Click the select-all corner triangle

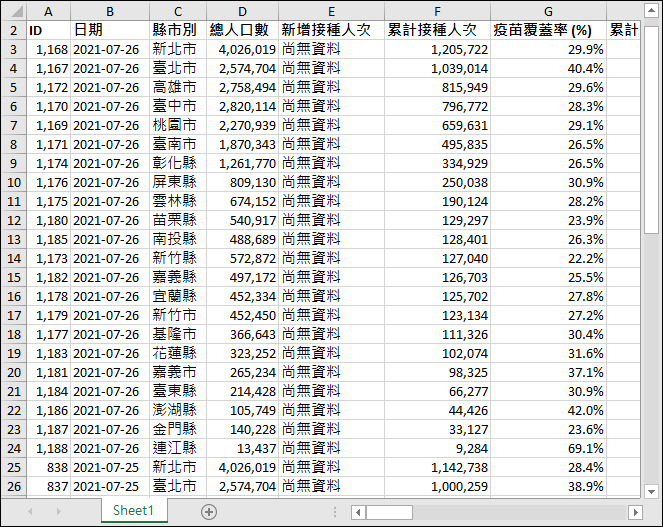[x=16, y=11]
